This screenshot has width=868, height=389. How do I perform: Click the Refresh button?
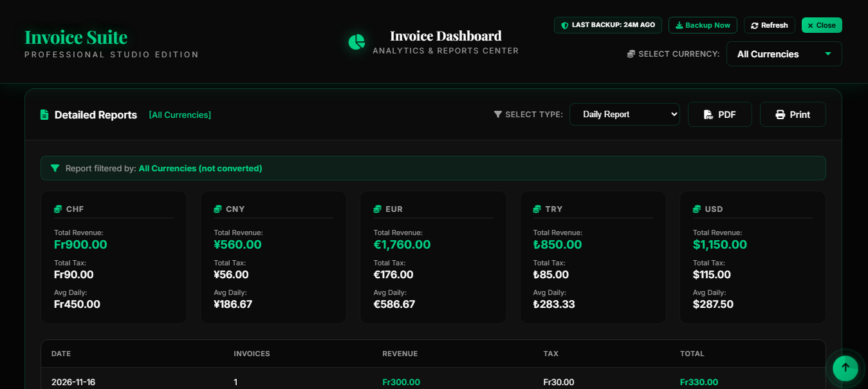(770, 25)
